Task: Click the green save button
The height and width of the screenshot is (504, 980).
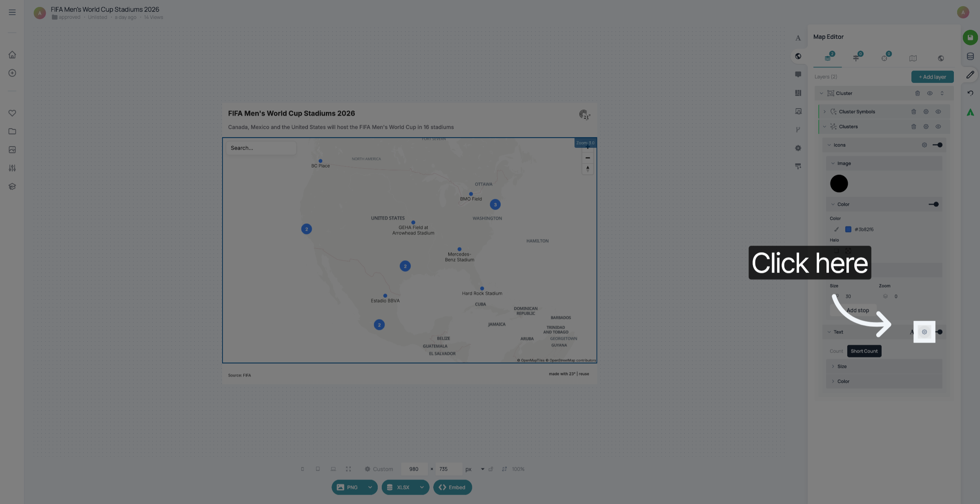Action: coord(970,38)
